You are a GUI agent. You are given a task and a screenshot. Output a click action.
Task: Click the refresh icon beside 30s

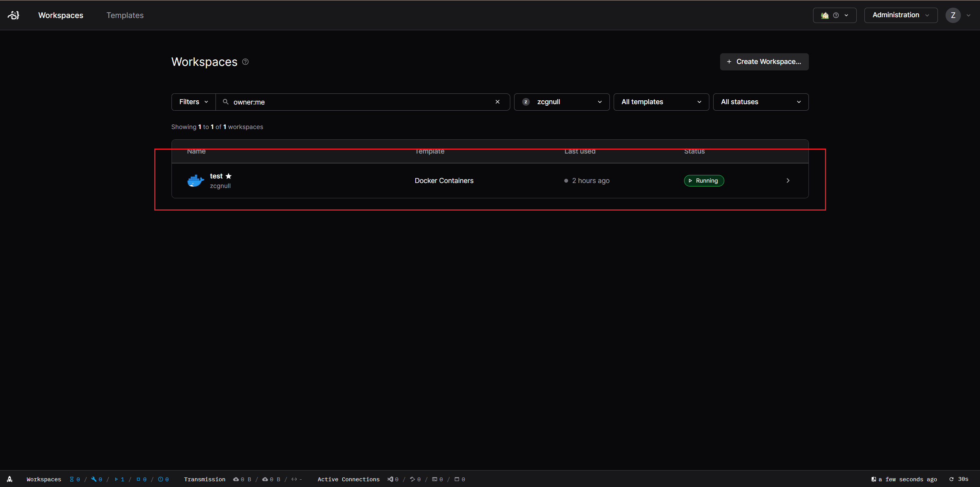[x=951, y=479]
